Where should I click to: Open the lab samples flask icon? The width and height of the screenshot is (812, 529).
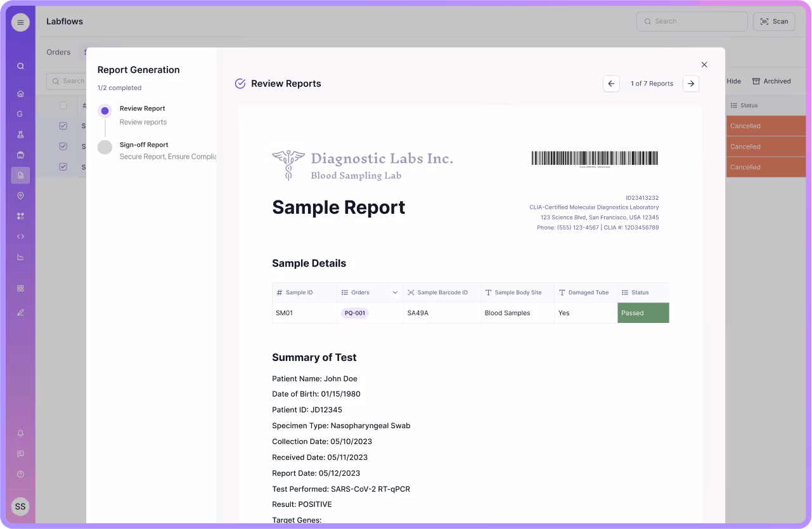click(x=20, y=134)
